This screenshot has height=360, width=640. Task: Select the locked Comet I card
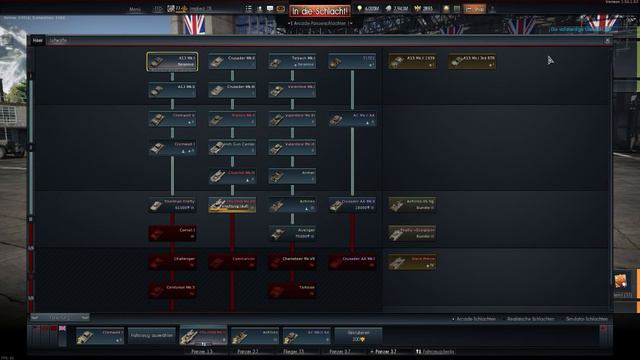click(x=172, y=233)
